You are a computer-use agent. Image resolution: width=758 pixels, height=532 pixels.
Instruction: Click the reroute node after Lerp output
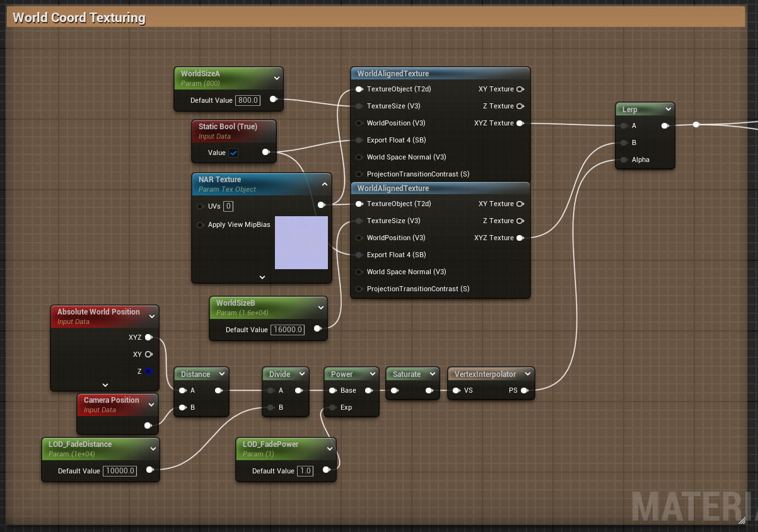(x=696, y=125)
